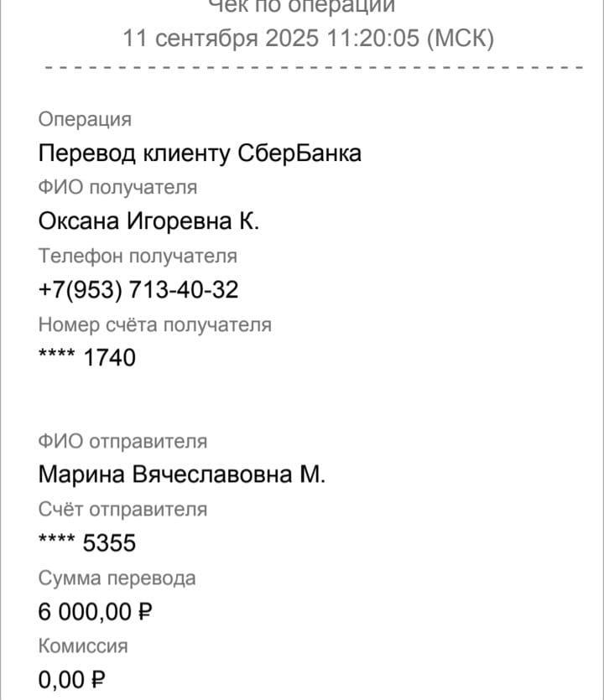Select the Телефон получателя label

pyautogui.click(x=138, y=256)
